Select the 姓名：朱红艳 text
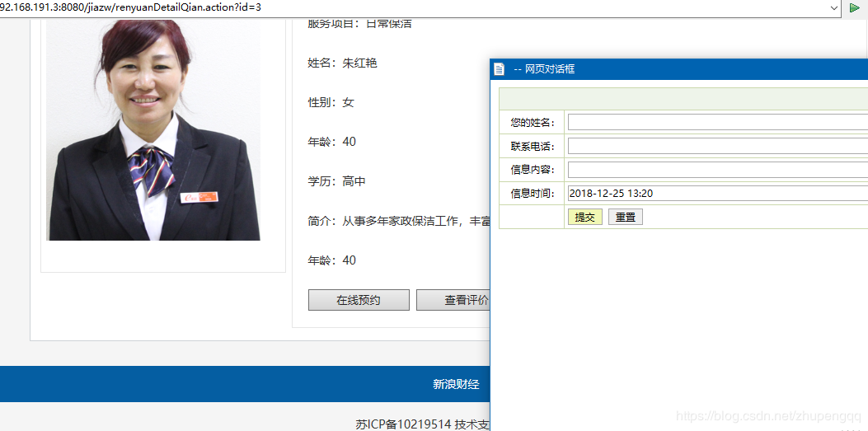The height and width of the screenshot is (431, 868). pos(342,63)
